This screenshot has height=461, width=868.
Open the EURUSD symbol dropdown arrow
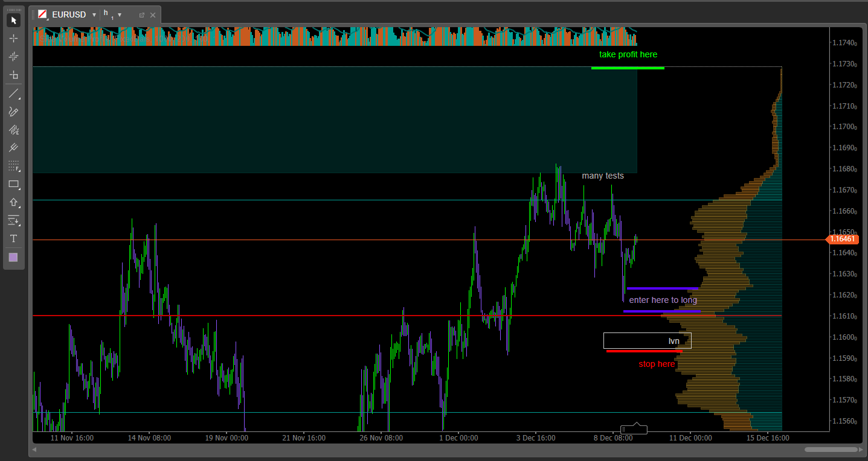pos(94,15)
